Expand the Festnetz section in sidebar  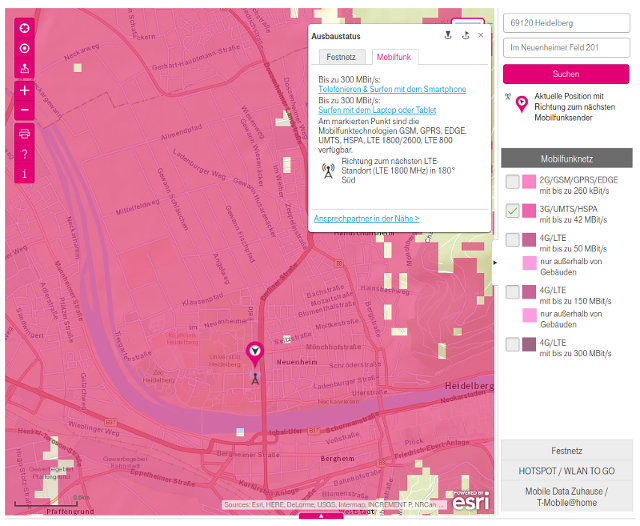coord(566,451)
